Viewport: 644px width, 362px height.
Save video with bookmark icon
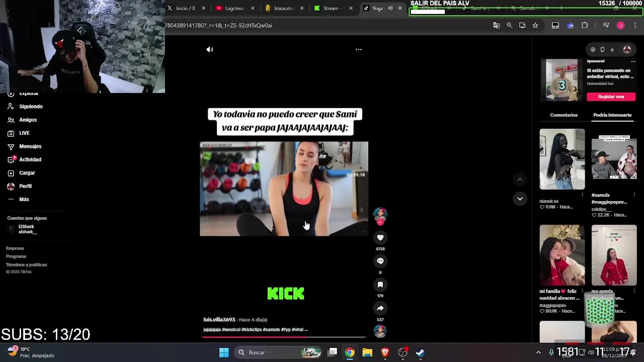click(x=380, y=285)
